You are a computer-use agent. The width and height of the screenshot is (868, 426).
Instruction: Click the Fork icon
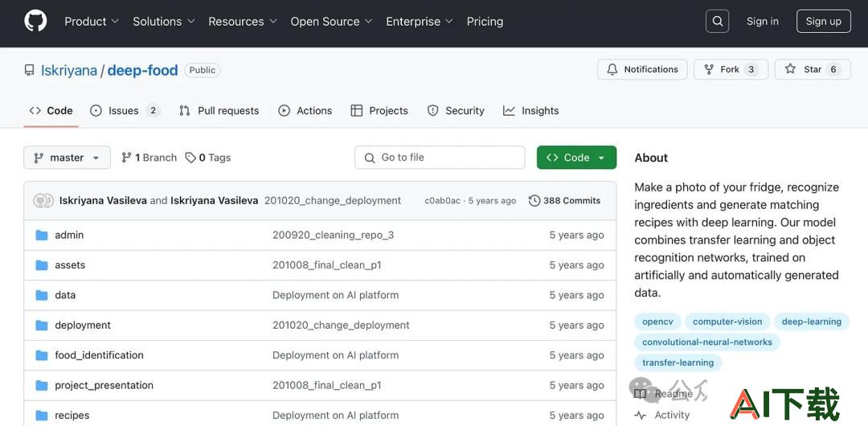709,69
